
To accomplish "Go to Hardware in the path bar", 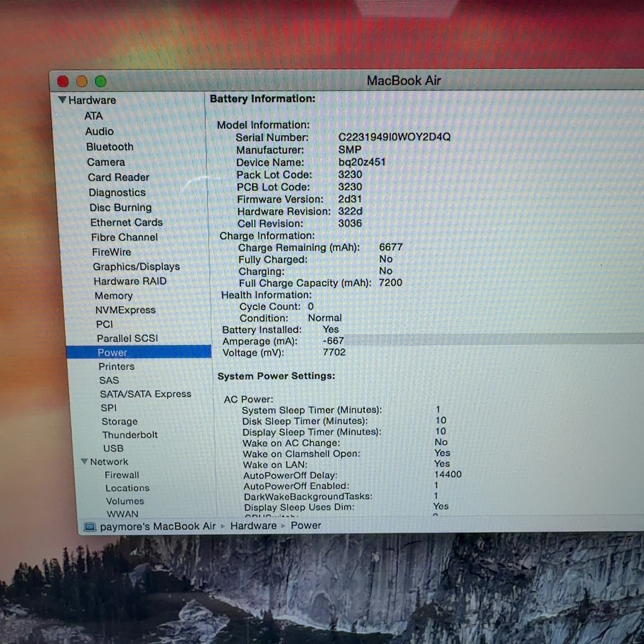I will coord(253,526).
